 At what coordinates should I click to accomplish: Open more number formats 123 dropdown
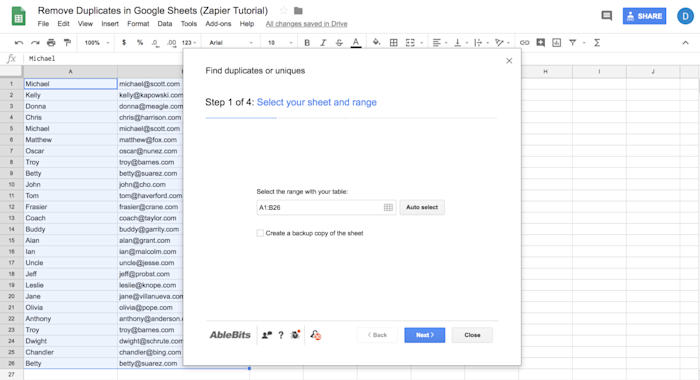click(x=189, y=43)
